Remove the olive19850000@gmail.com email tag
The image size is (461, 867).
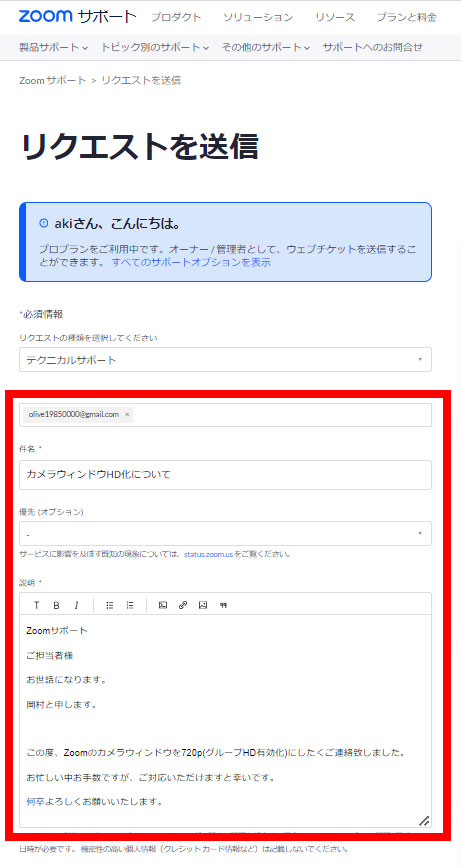click(127, 414)
